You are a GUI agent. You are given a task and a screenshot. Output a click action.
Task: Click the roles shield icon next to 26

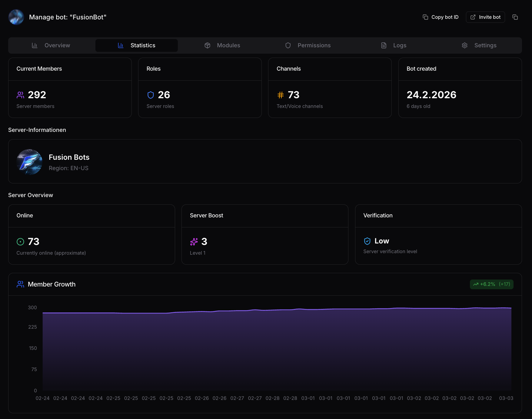click(150, 95)
